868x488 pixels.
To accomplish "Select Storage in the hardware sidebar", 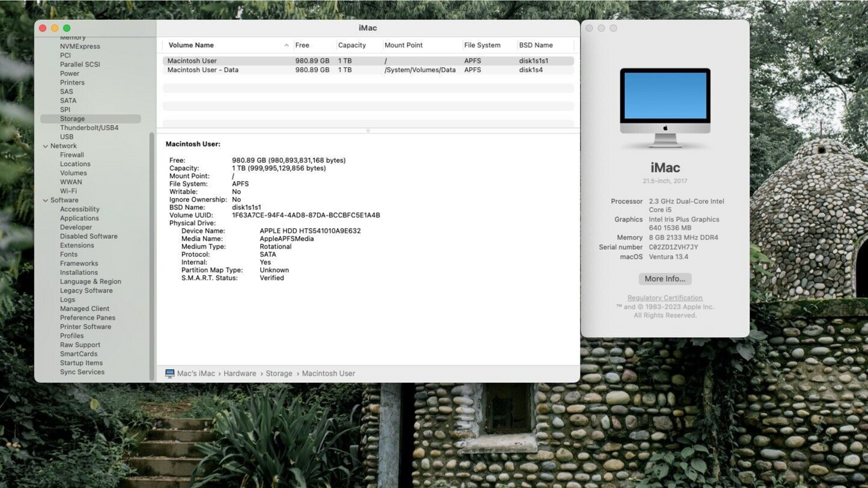I will [x=72, y=118].
